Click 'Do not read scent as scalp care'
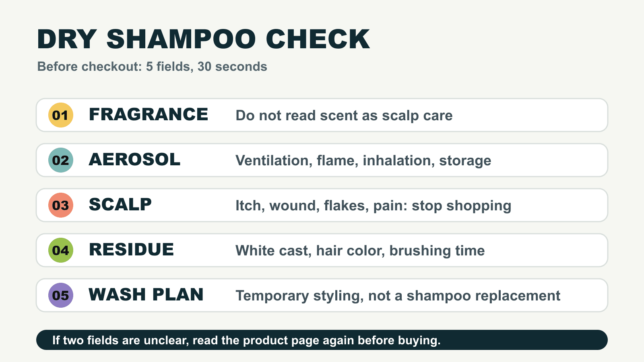The height and width of the screenshot is (362, 644). [344, 115]
